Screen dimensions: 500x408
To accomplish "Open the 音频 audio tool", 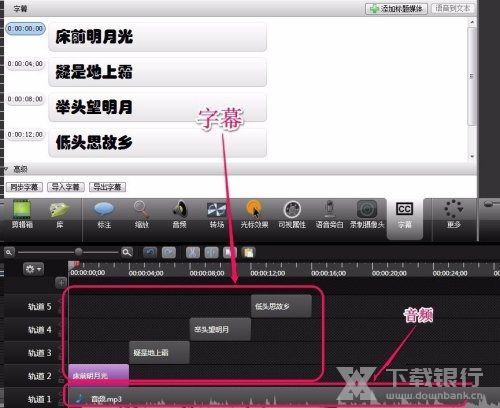I will point(180,214).
